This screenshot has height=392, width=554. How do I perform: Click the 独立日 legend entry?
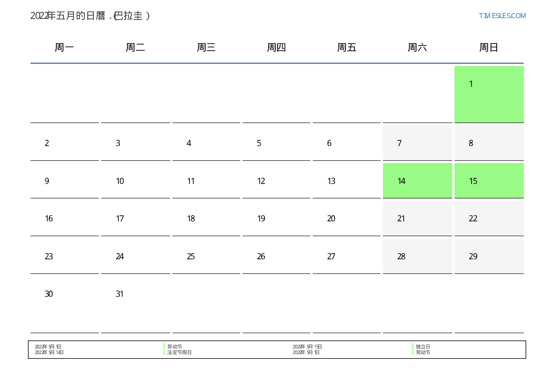coord(423,346)
